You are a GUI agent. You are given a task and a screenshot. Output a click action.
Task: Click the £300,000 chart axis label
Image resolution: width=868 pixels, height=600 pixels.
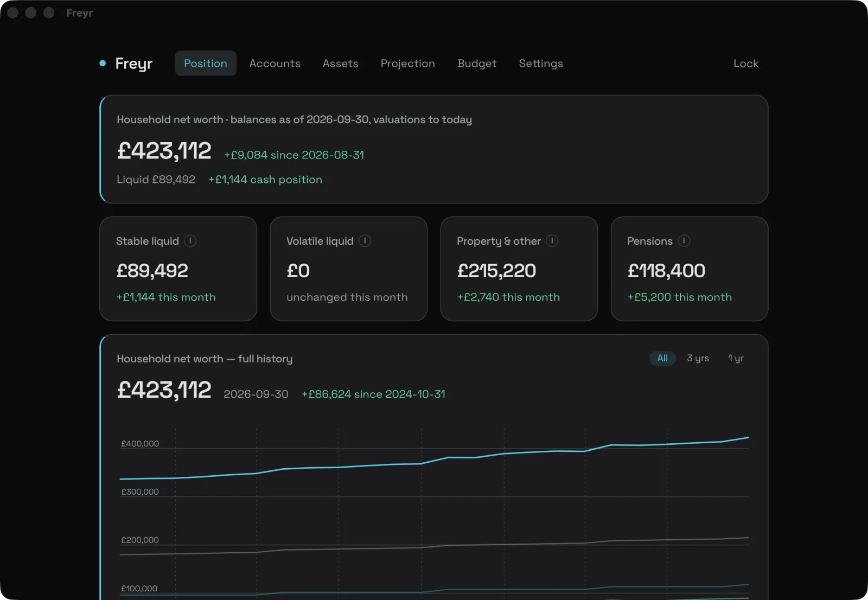click(x=140, y=492)
